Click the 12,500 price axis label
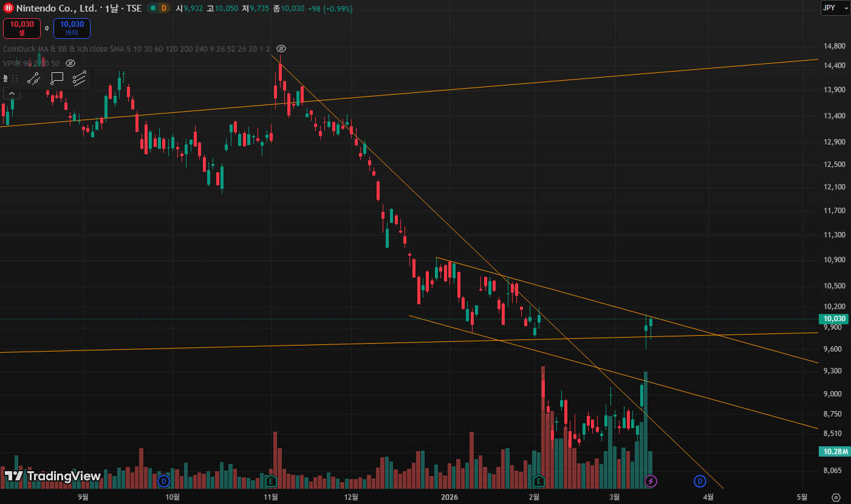This screenshot has width=851, height=504. tap(835, 164)
